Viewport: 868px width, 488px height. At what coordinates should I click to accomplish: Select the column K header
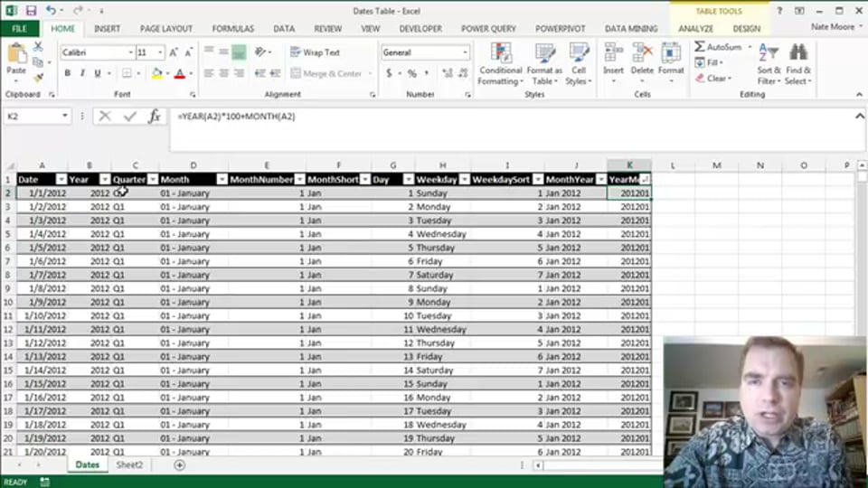click(629, 164)
